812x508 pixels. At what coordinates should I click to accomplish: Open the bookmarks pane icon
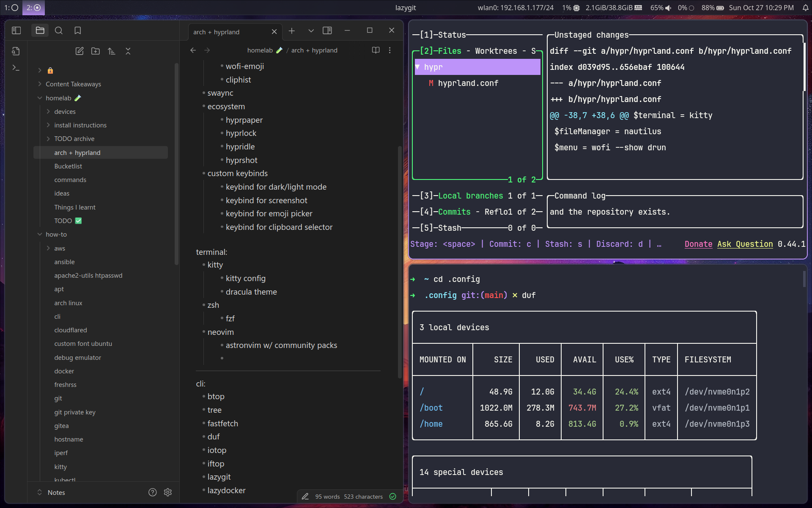click(78, 30)
